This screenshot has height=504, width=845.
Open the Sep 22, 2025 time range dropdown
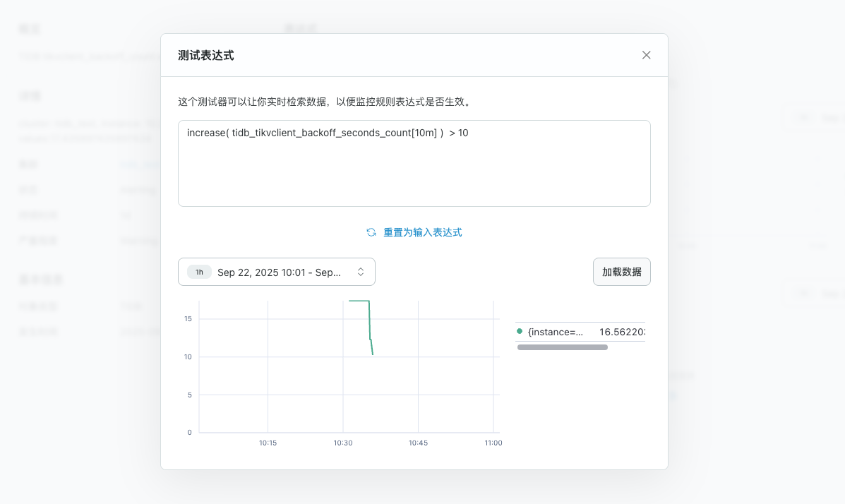[x=279, y=272]
